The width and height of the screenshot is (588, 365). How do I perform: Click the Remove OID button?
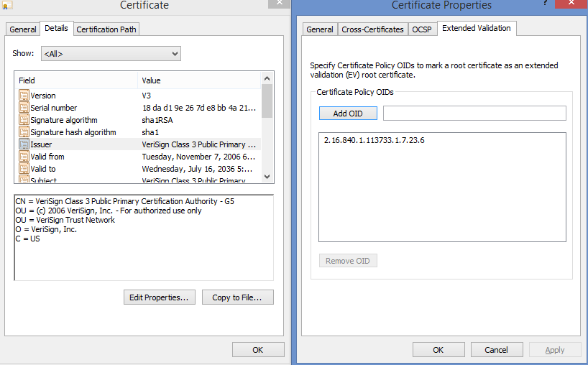(x=348, y=260)
